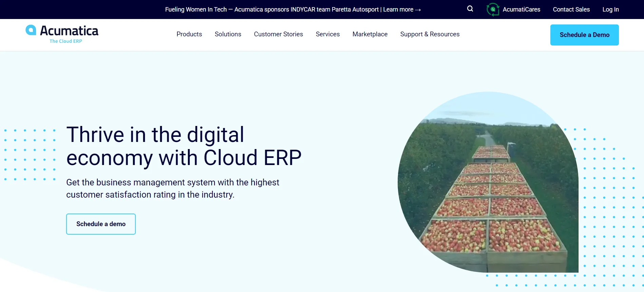Open Customer Stories menu

pos(278,34)
